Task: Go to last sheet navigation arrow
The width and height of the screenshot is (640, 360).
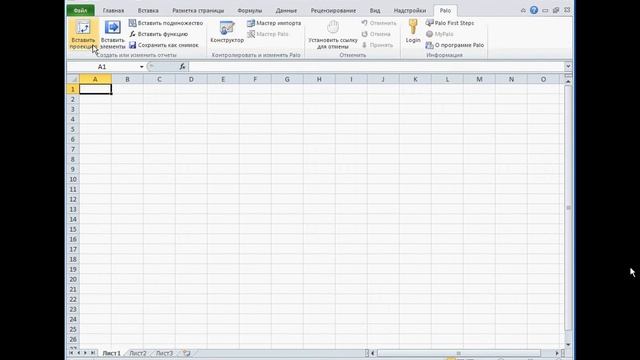Action: 93,353
